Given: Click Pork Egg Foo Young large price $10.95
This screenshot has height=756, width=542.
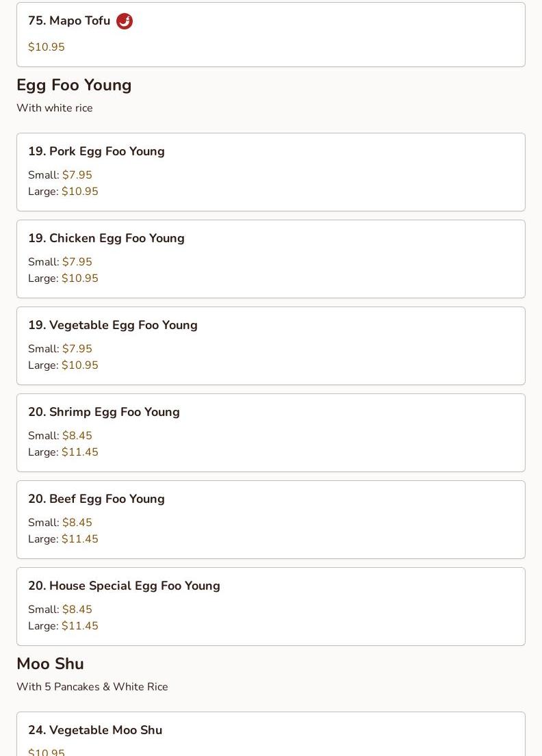Looking at the screenshot, I should (80, 192).
